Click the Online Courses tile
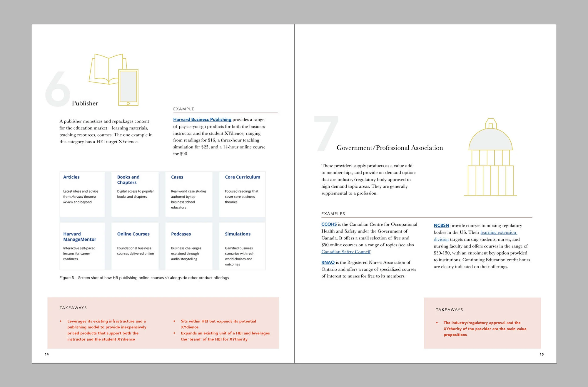Viewport: 588px width, 387px height. click(x=135, y=247)
